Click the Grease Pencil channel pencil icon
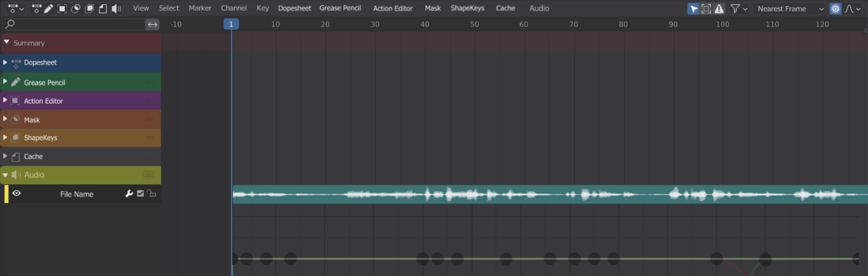868x276 pixels. [16, 82]
